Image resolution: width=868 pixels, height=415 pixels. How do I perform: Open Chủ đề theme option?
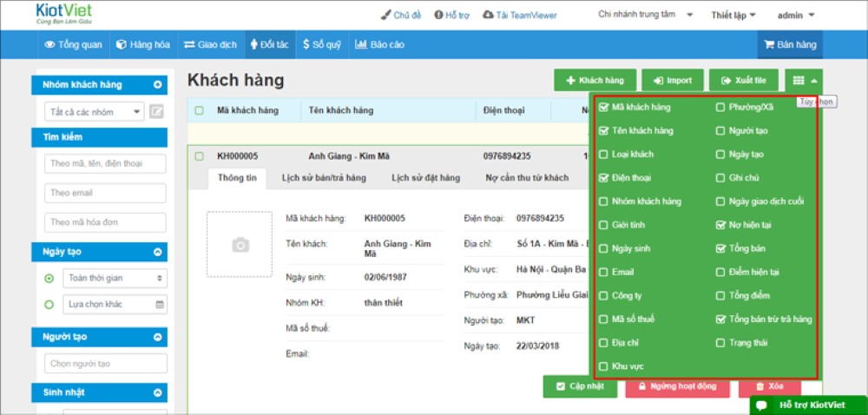pos(401,16)
